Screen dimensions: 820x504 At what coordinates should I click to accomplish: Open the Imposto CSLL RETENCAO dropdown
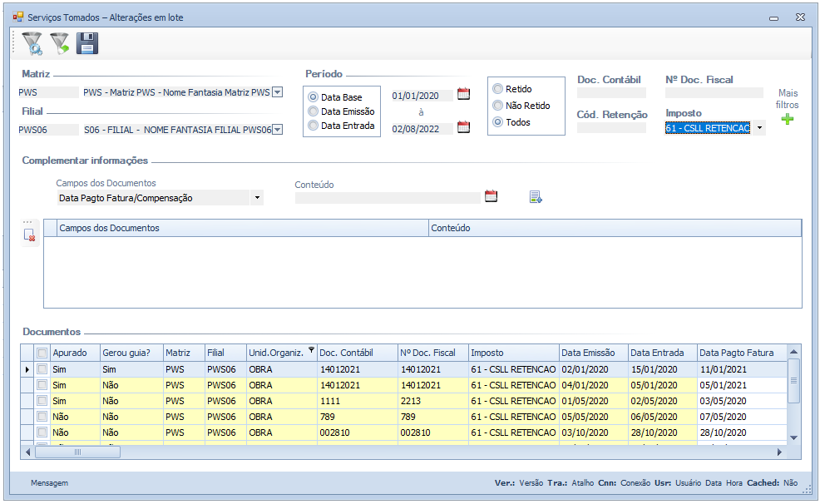[759, 128]
